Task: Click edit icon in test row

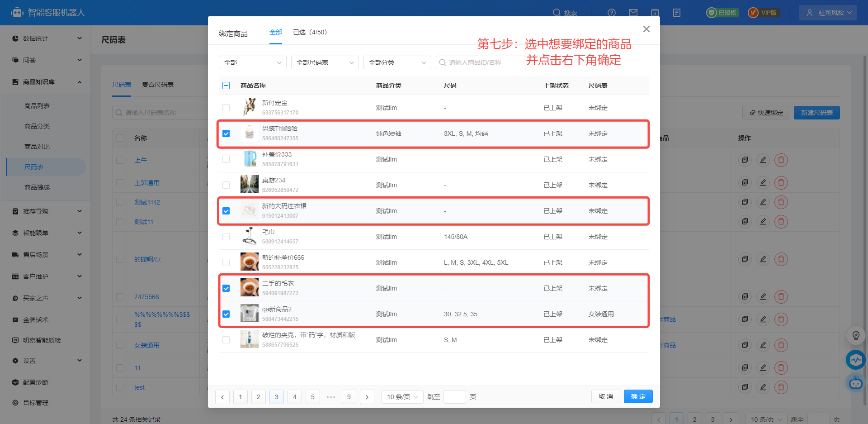Action: (x=763, y=387)
